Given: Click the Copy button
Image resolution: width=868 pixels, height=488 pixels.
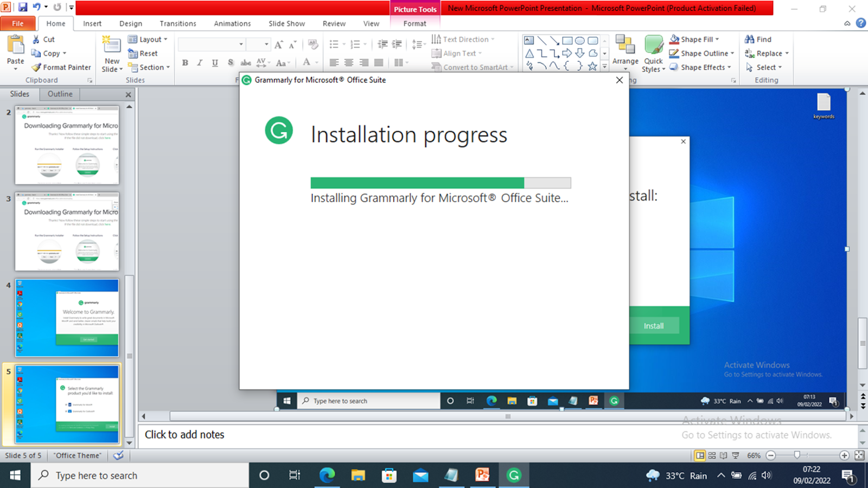Looking at the screenshot, I should point(49,53).
